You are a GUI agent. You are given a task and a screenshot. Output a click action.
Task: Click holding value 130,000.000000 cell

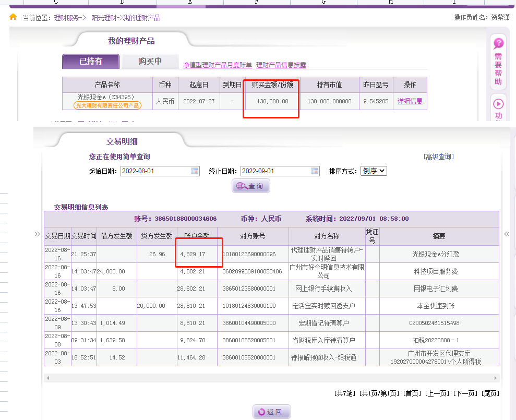tap(329, 101)
